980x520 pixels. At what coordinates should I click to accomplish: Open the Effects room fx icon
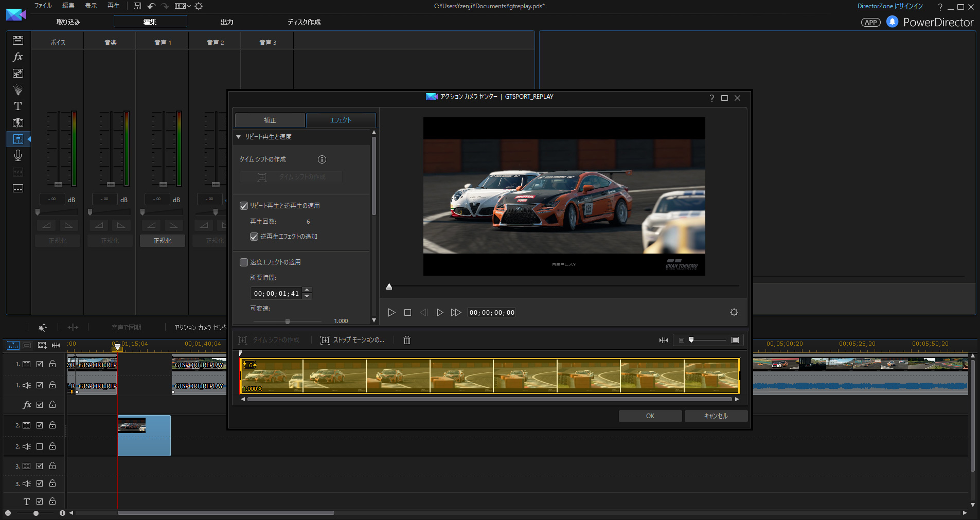click(18, 57)
